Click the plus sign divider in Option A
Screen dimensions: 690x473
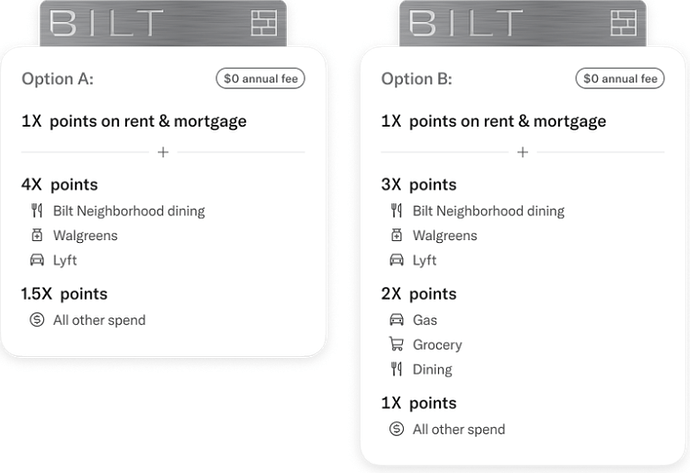tap(163, 152)
